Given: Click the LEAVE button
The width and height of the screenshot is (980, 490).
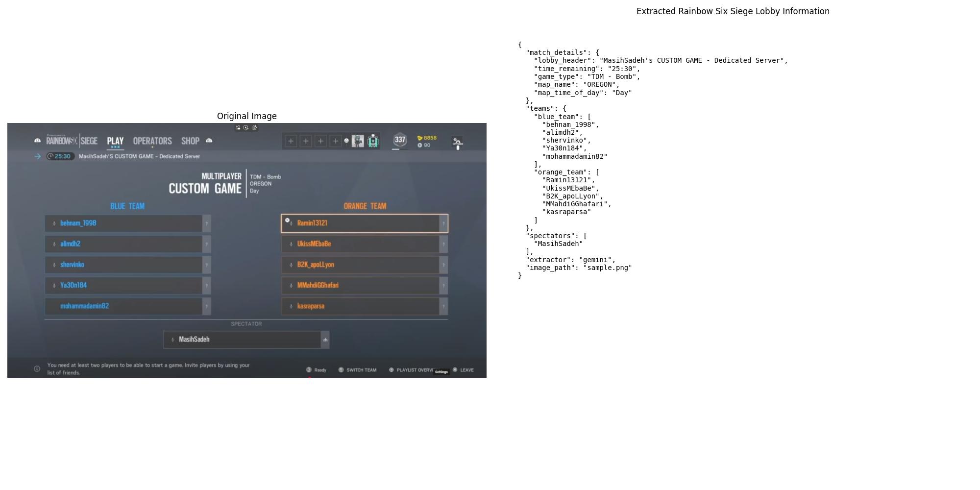Looking at the screenshot, I should click(463, 370).
